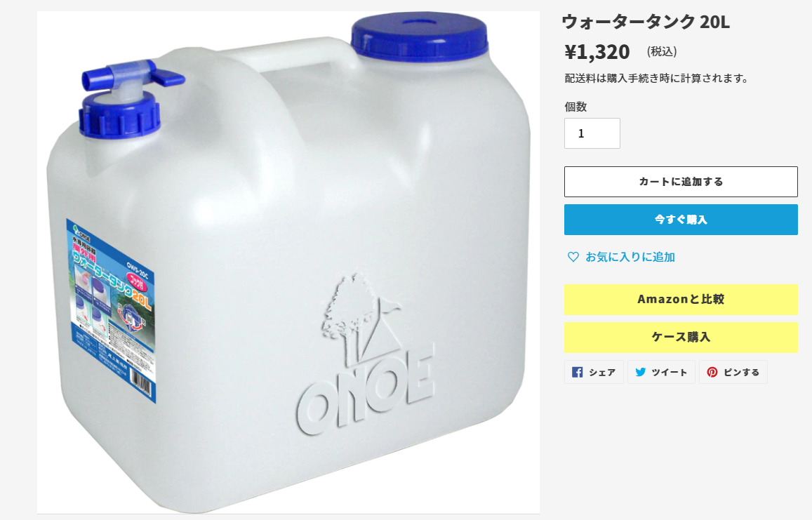Open the yellow Amazonと比較 button
This screenshot has width=812, height=520.
pyautogui.click(x=681, y=300)
